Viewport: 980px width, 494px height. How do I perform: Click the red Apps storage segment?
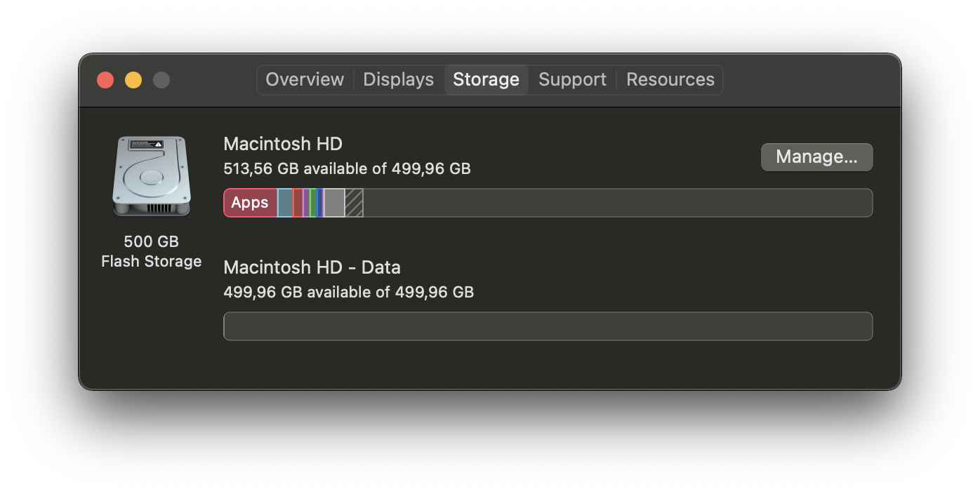[x=250, y=203]
